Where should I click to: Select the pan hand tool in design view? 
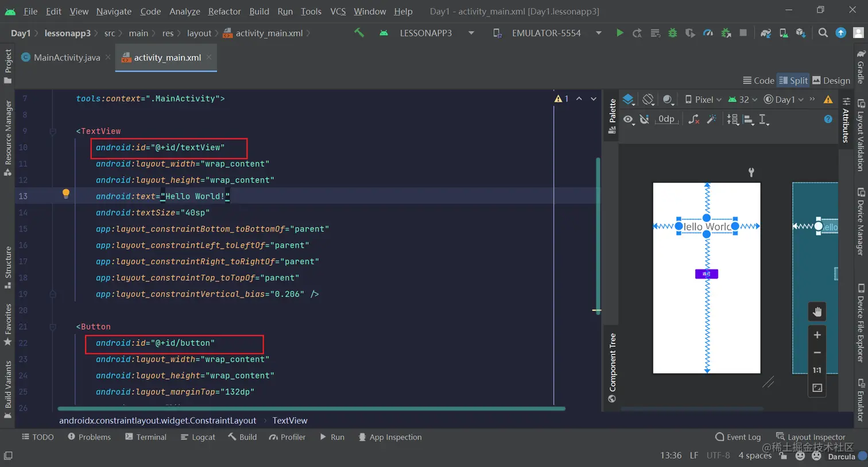[817, 312]
